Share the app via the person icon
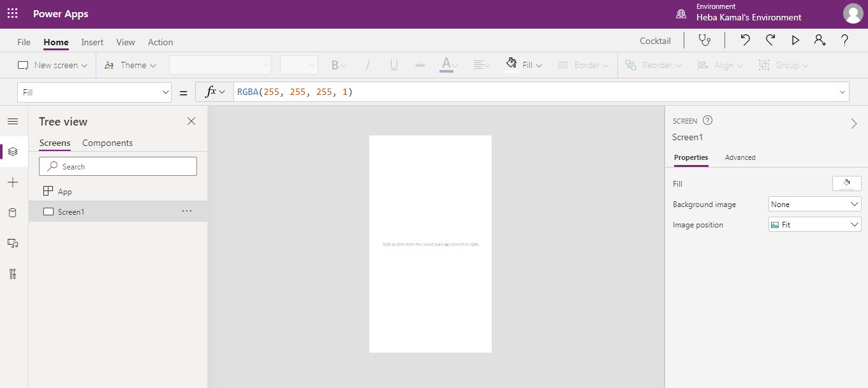 click(x=820, y=40)
